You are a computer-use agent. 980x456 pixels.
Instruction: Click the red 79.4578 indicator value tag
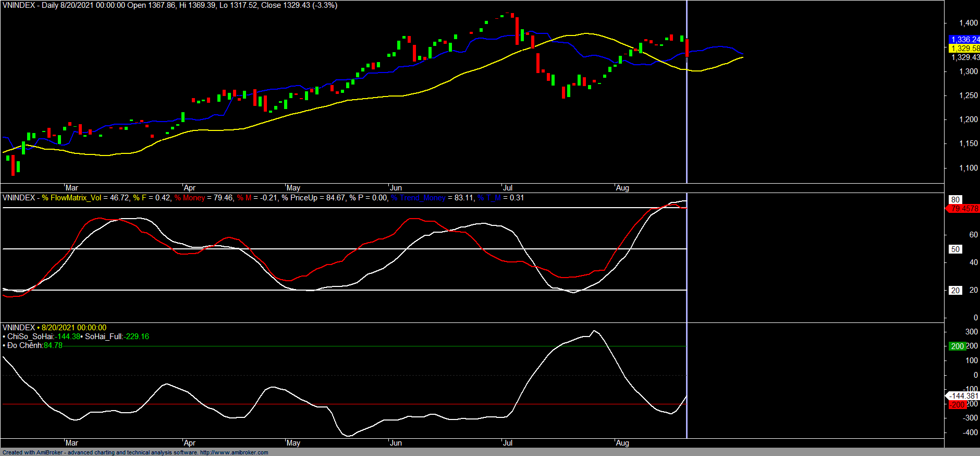[964, 209]
